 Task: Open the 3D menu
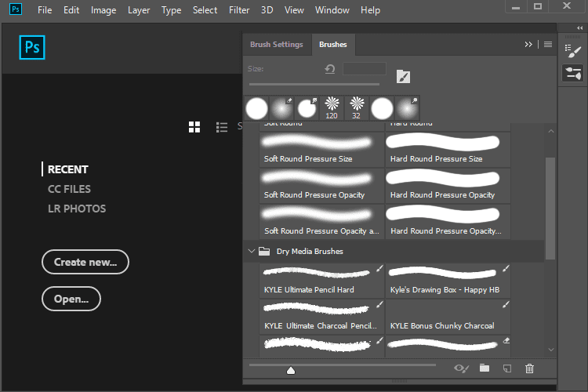[x=267, y=10]
